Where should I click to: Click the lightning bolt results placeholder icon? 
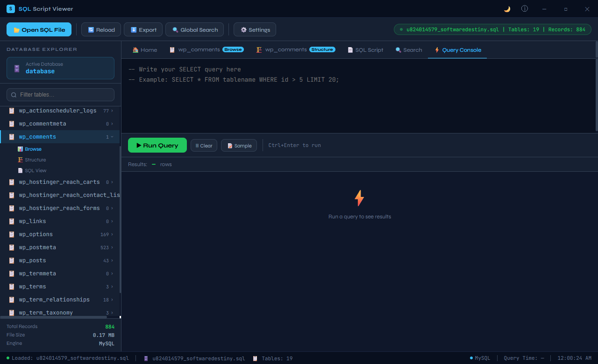[x=359, y=198]
